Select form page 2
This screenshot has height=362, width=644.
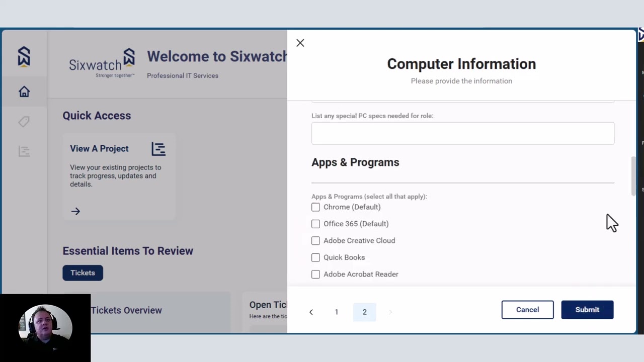pos(365,312)
